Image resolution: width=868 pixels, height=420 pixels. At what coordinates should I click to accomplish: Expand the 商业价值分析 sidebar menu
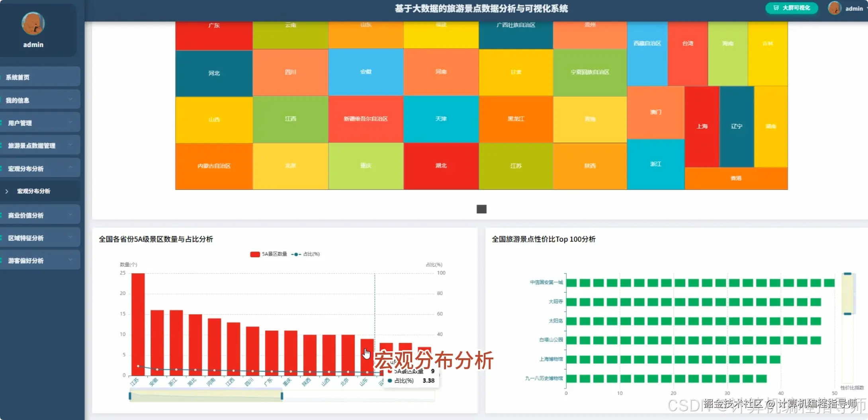pos(40,215)
